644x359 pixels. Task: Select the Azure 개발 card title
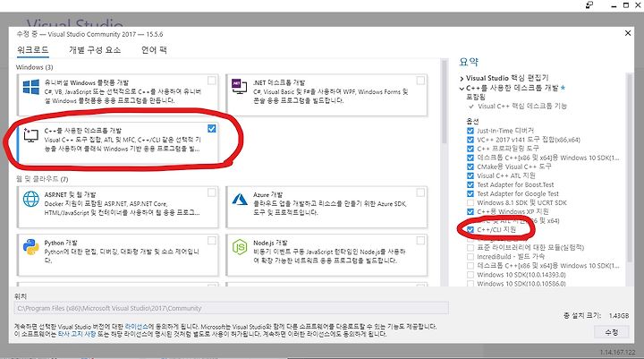pos(267,194)
